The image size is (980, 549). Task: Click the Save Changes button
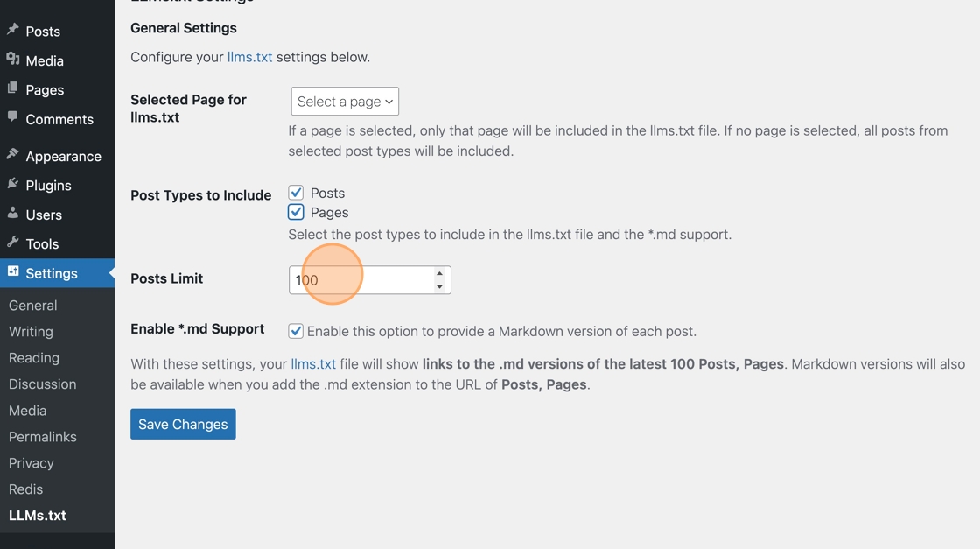click(183, 424)
